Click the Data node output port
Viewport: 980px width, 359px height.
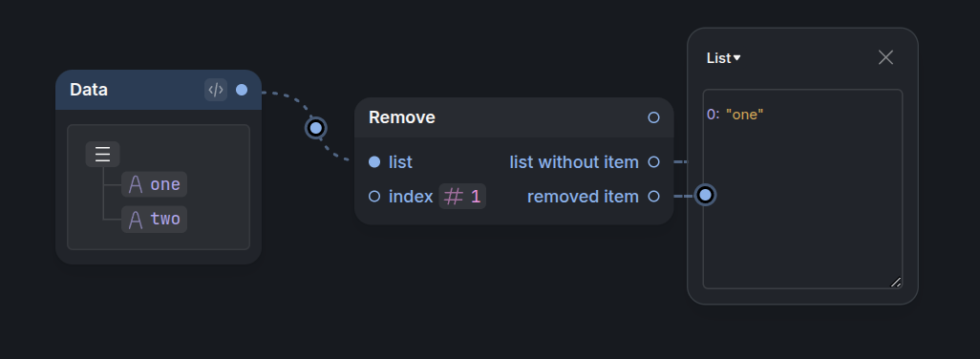(242, 90)
